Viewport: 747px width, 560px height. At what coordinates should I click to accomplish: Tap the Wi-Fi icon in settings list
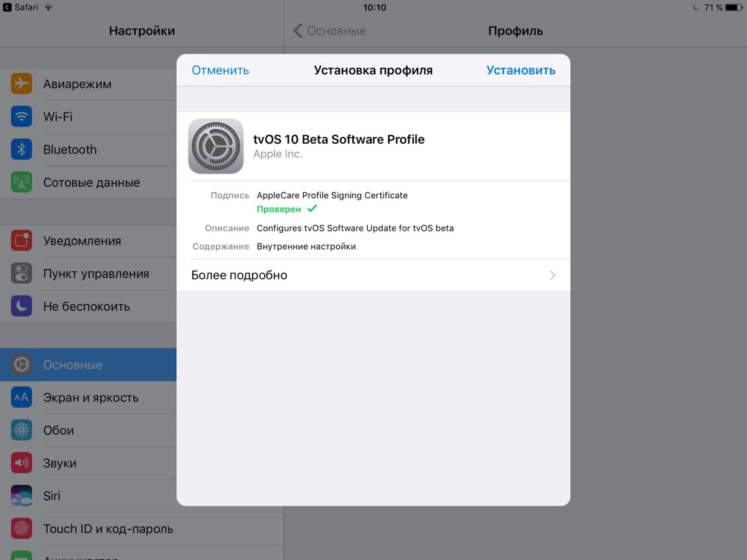21,116
